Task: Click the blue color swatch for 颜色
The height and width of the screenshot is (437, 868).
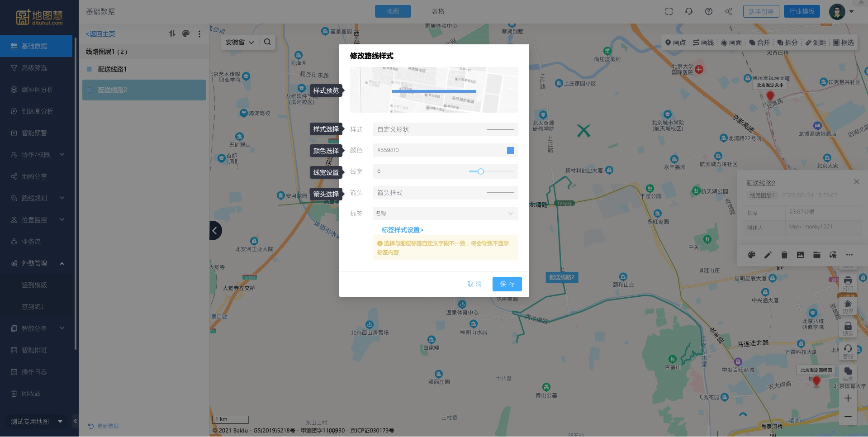Action: coord(510,150)
